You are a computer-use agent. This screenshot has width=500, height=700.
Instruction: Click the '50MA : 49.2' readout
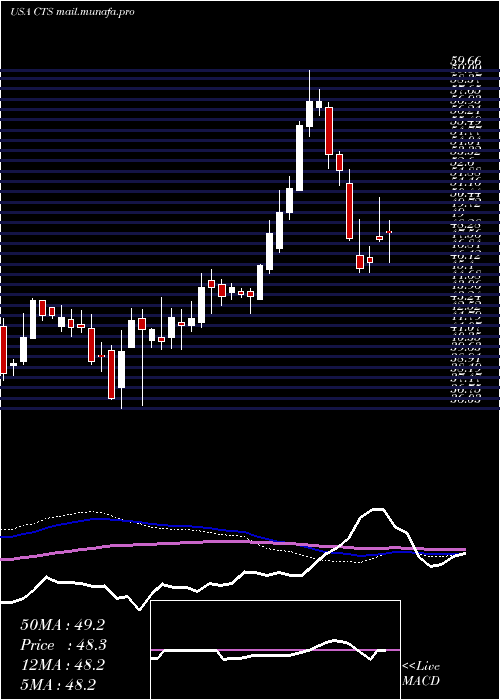coord(63,625)
